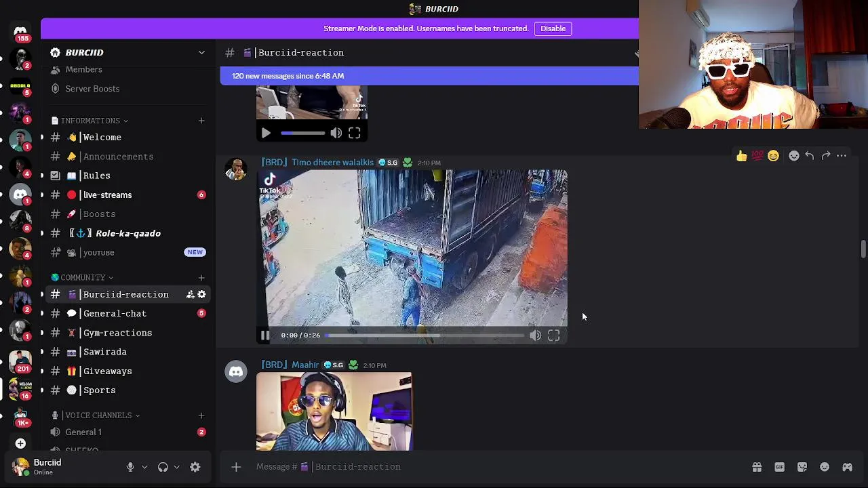
Task: Create channel in INFORMATIONS category
Action: pyautogui.click(x=201, y=121)
